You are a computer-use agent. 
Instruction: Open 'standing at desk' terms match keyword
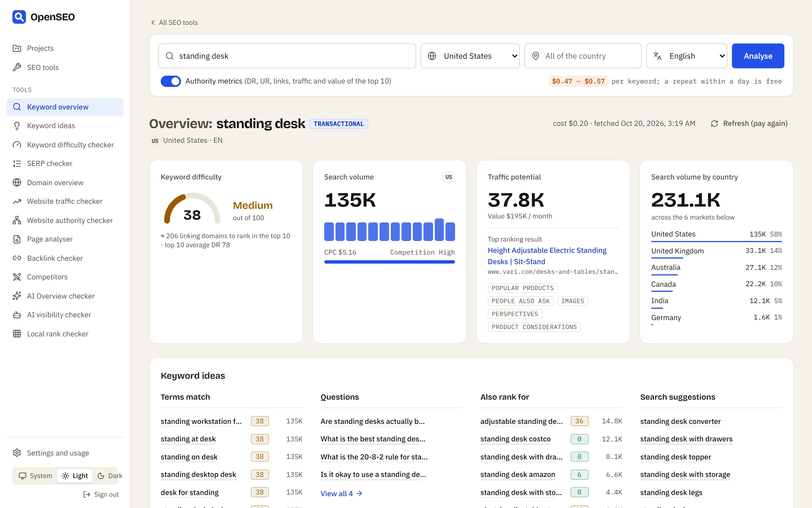[x=188, y=439]
